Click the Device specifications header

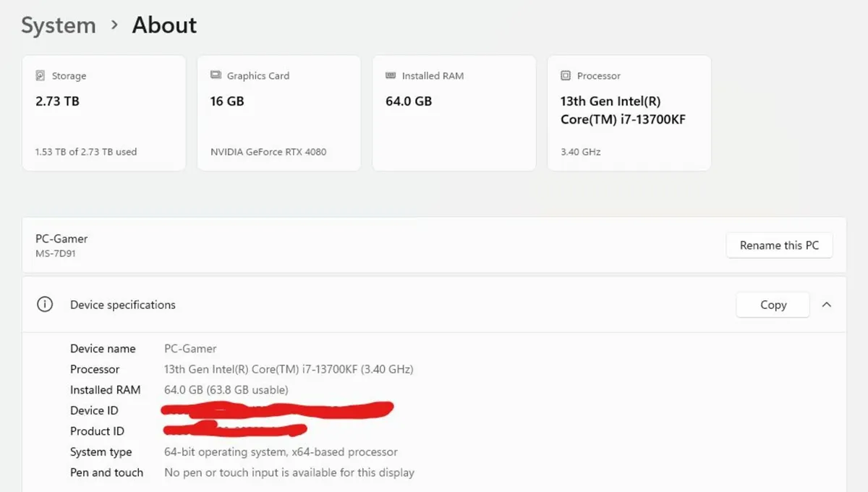[123, 305]
